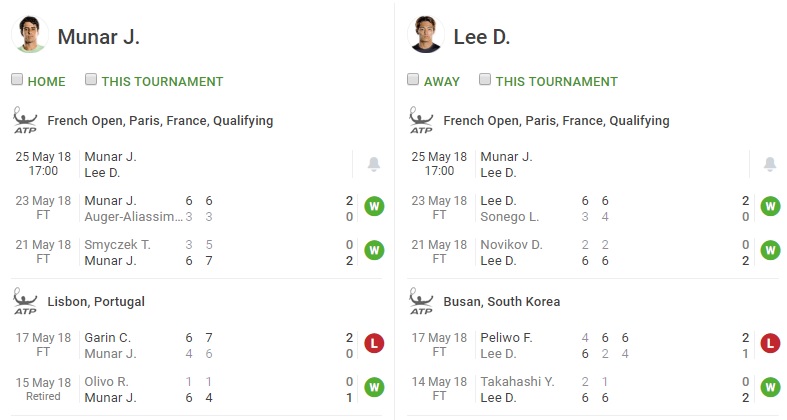Click notification bell in Munar J. panel
Image resolution: width=787 pixels, height=420 pixels.
coord(373,164)
